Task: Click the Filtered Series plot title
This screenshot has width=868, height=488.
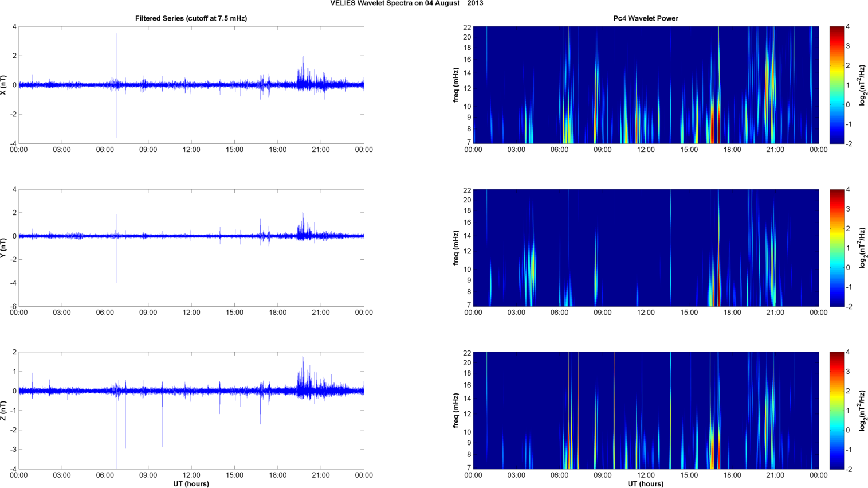Action: point(191,18)
